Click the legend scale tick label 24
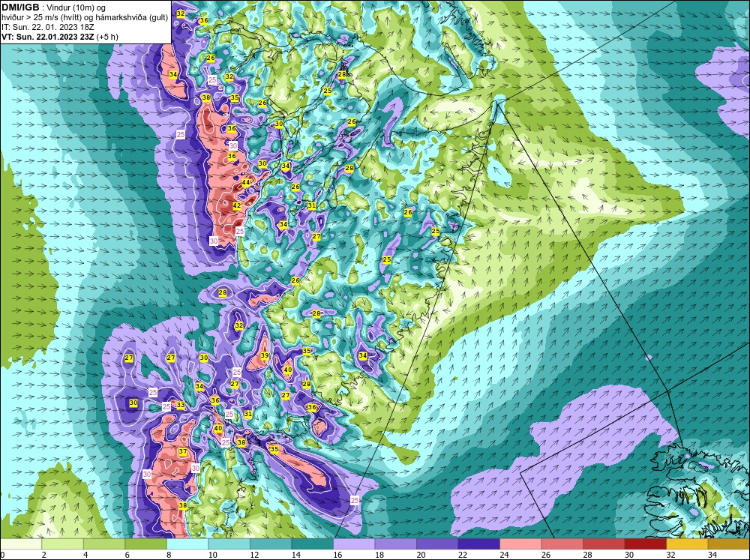The image size is (750, 560). point(504,555)
